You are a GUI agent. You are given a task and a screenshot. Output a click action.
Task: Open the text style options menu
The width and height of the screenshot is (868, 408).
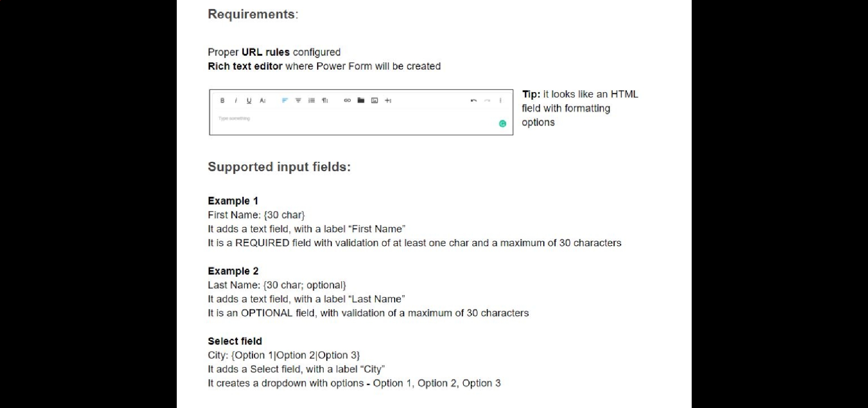tap(263, 101)
